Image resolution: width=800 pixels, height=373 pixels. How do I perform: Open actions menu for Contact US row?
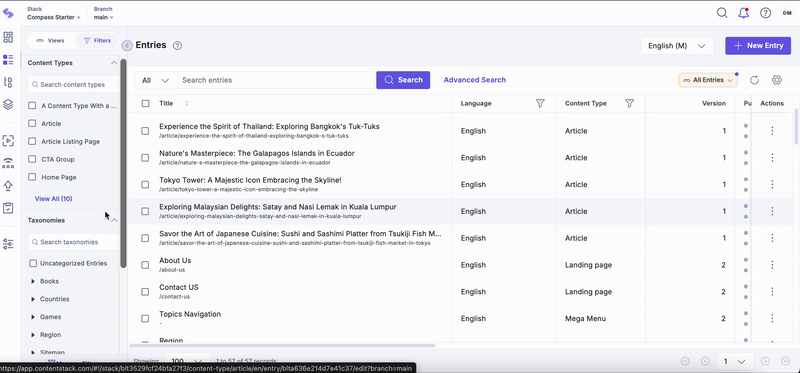click(772, 292)
